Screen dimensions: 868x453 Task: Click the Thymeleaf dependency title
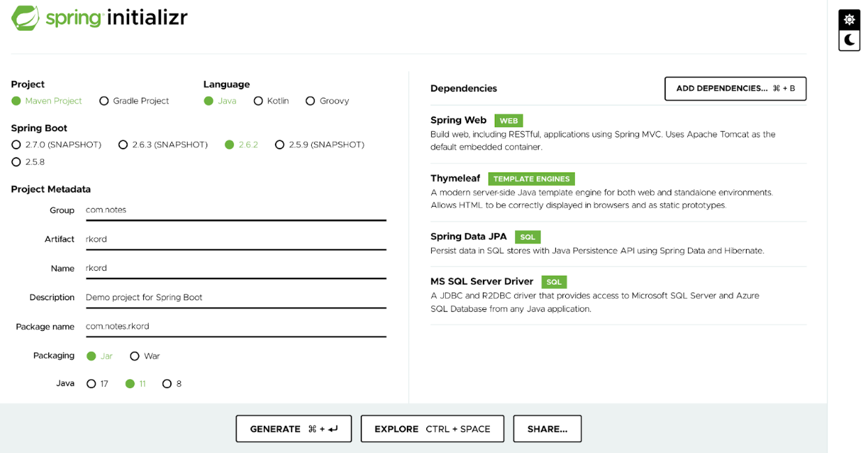pyautogui.click(x=455, y=178)
